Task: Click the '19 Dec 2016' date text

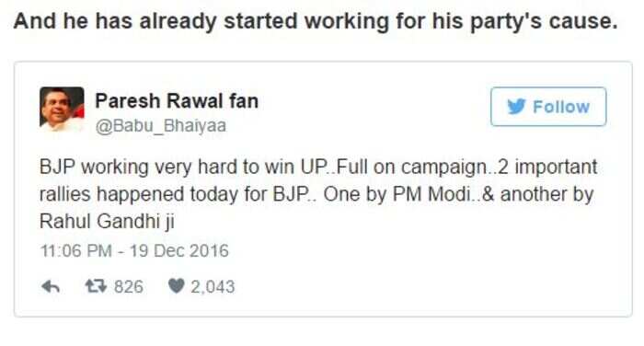Action: (x=179, y=250)
